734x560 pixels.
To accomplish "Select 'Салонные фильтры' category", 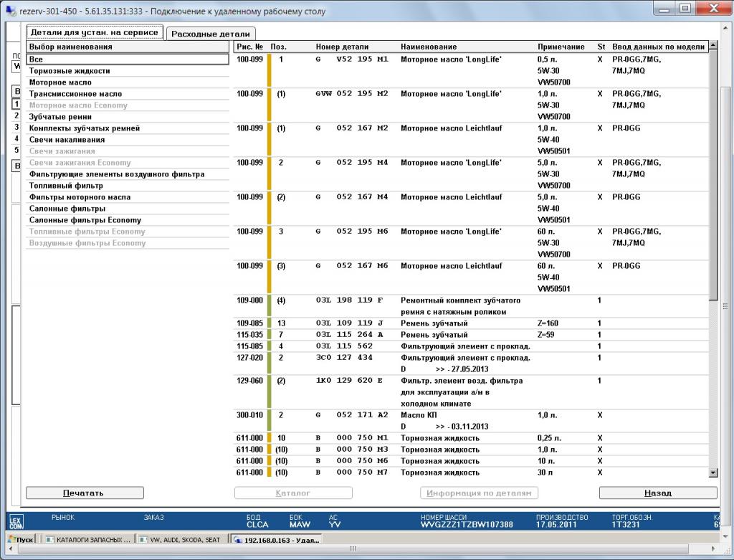I will pyautogui.click(x=128, y=209).
